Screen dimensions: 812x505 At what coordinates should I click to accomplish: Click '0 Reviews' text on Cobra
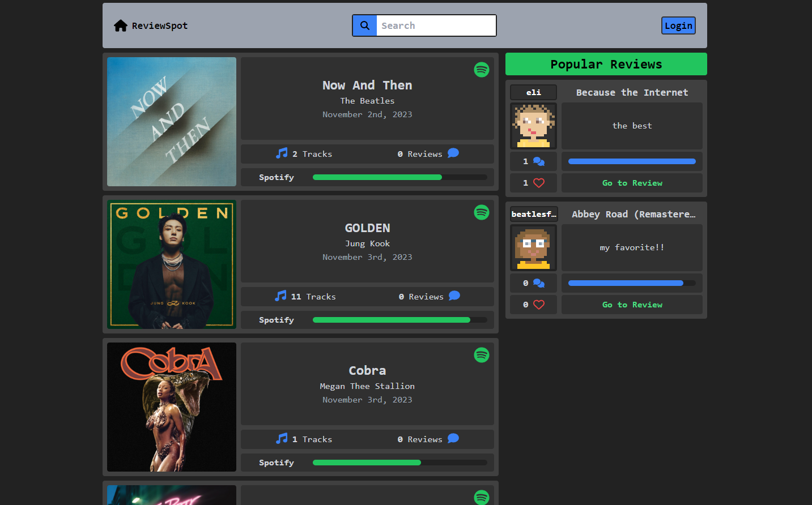pos(420,439)
